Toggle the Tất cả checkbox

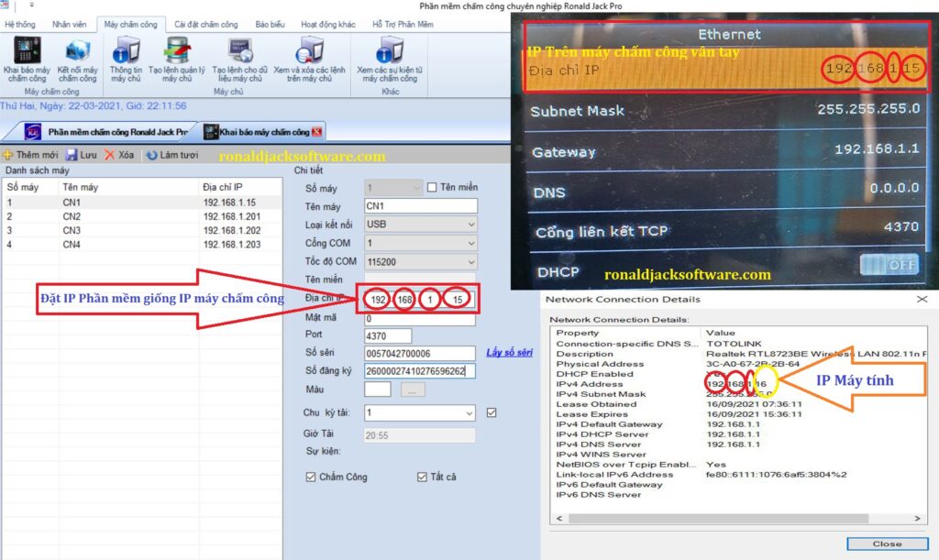click(x=422, y=477)
